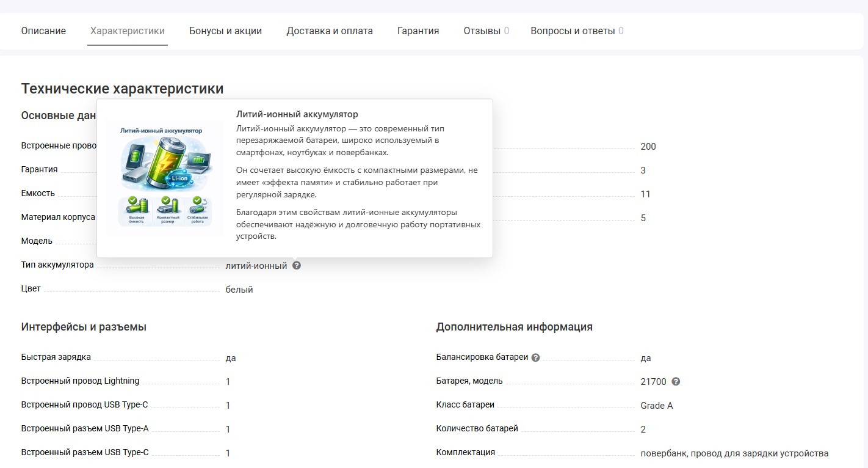Image resolution: width=868 pixels, height=468 pixels.
Task: Click the Быстрая зарядка label
Action: 56,357
